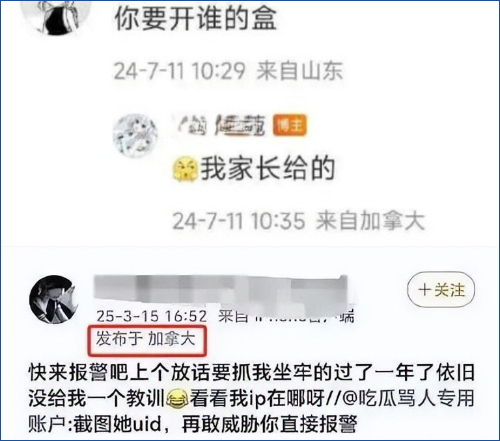Tap quoted text 截图她uid，再敢威胁你直接报警

pos(215,424)
